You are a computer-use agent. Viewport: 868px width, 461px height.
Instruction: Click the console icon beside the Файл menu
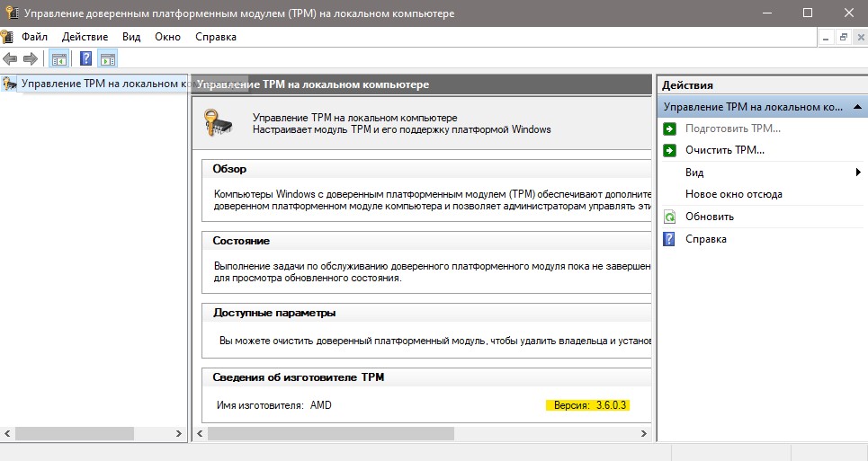(x=6, y=37)
